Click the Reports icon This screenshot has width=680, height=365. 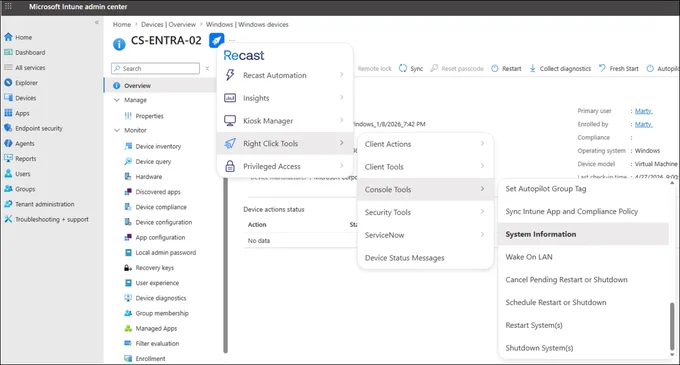click(x=8, y=158)
